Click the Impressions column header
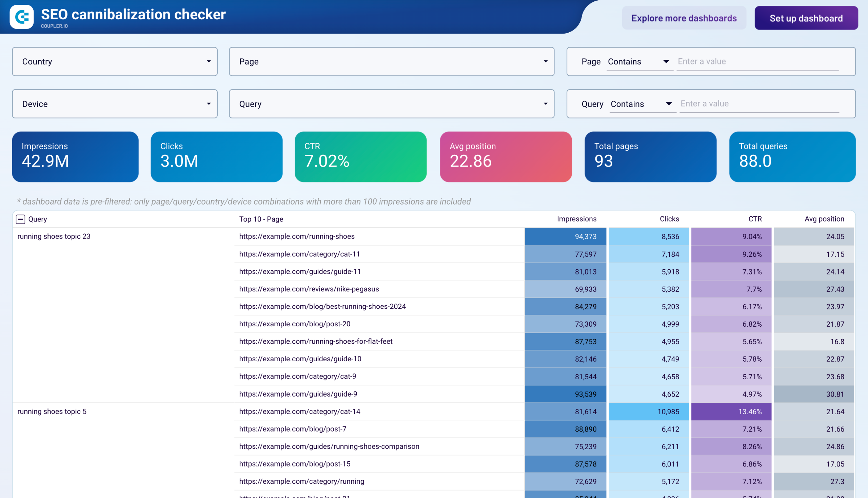This screenshot has width=868, height=498. (577, 219)
